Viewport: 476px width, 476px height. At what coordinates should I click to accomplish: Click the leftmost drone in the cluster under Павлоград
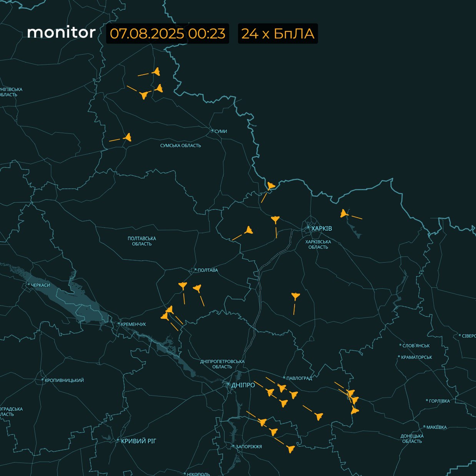point(270,392)
